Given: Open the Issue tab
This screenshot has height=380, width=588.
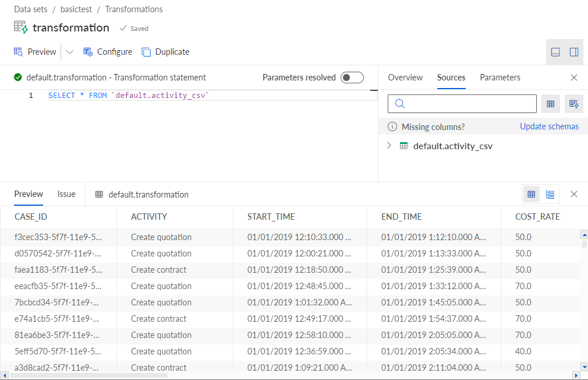Looking at the screenshot, I should 66,194.
